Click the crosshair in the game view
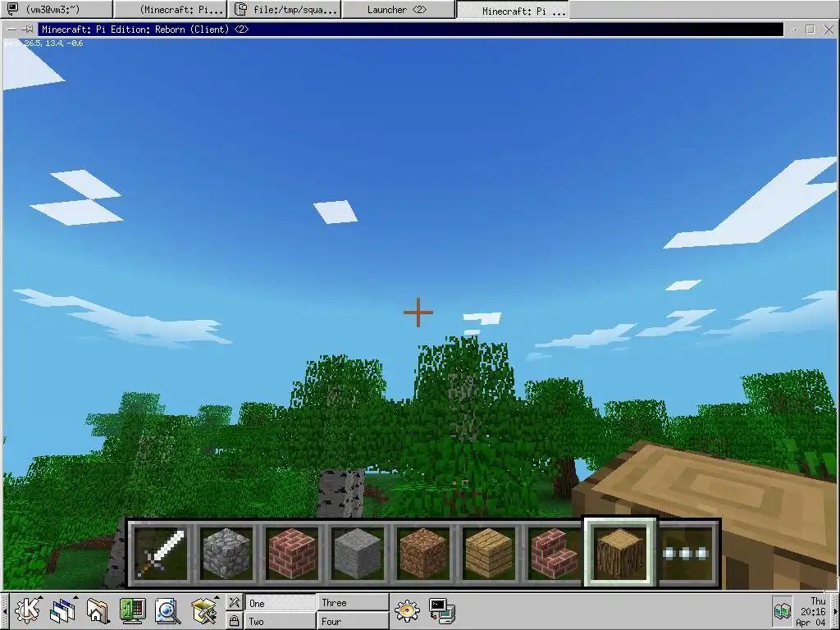Image resolution: width=840 pixels, height=630 pixels. tap(418, 313)
